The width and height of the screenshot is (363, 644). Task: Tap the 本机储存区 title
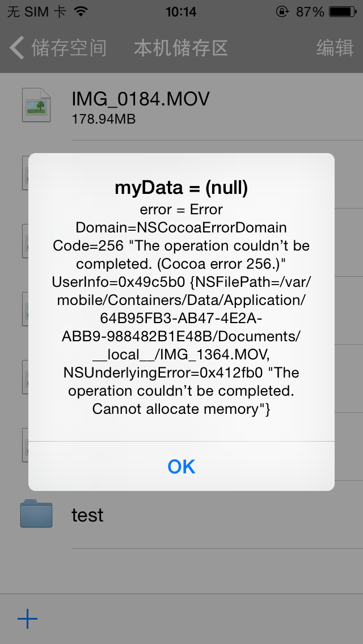click(181, 48)
